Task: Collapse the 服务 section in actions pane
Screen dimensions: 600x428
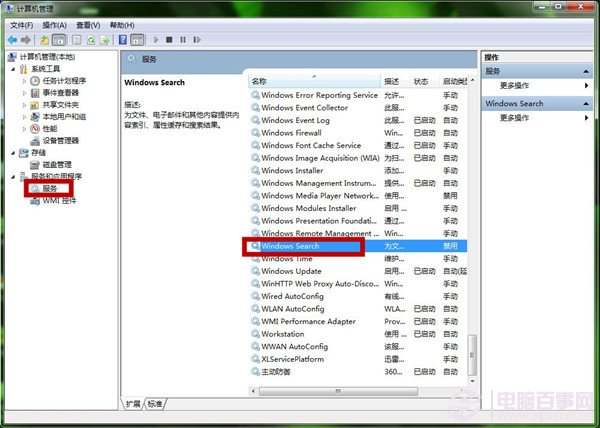Action: point(586,72)
